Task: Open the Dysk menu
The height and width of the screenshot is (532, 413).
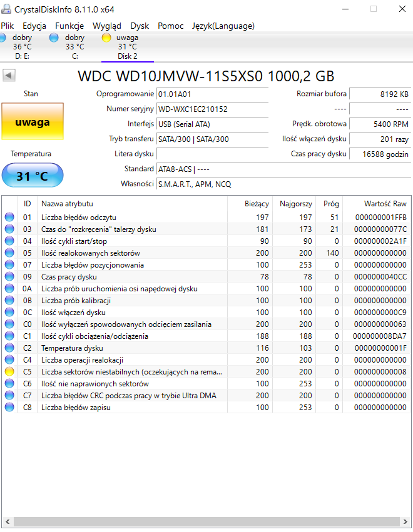Action: pos(140,26)
